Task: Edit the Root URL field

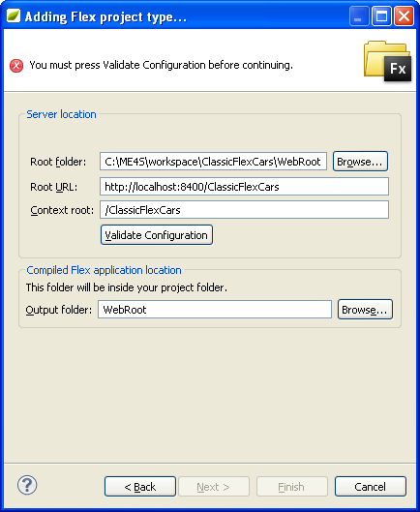Action: [244, 187]
